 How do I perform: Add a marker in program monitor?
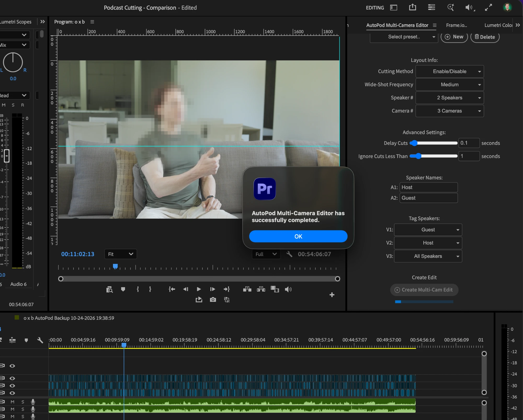pos(123,289)
